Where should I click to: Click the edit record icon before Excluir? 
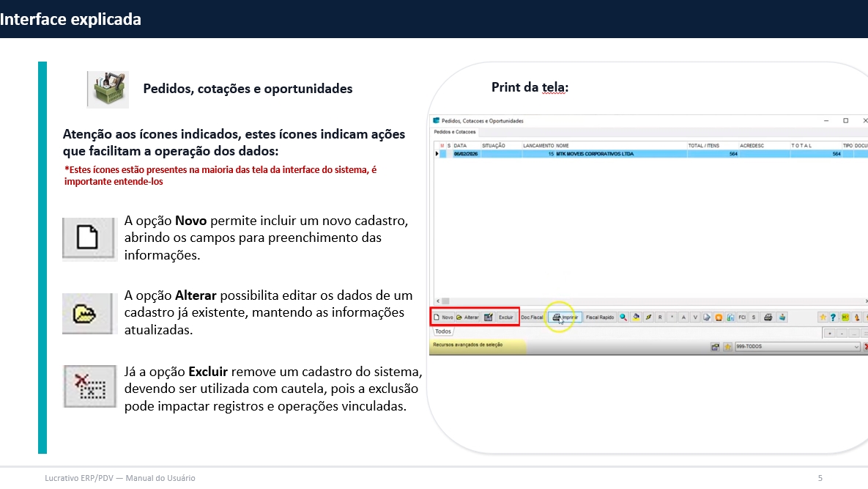coord(489,317)
